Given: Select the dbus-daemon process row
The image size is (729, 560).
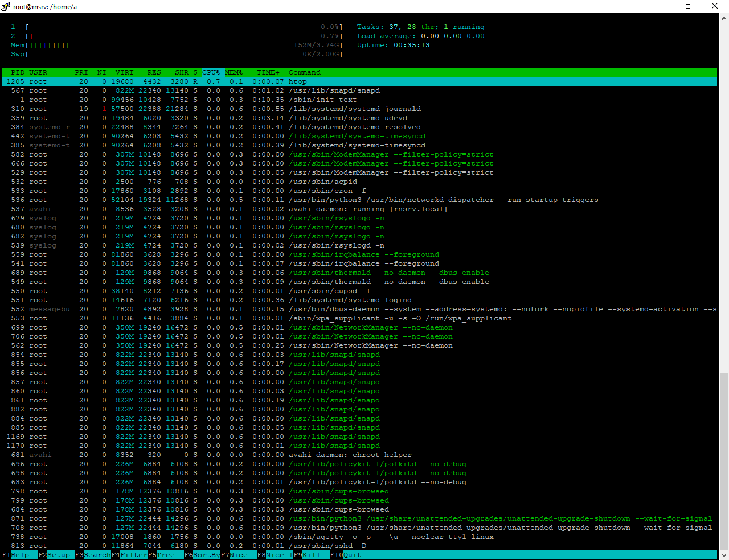Looking at the screenshot, I should click(359, 309).
